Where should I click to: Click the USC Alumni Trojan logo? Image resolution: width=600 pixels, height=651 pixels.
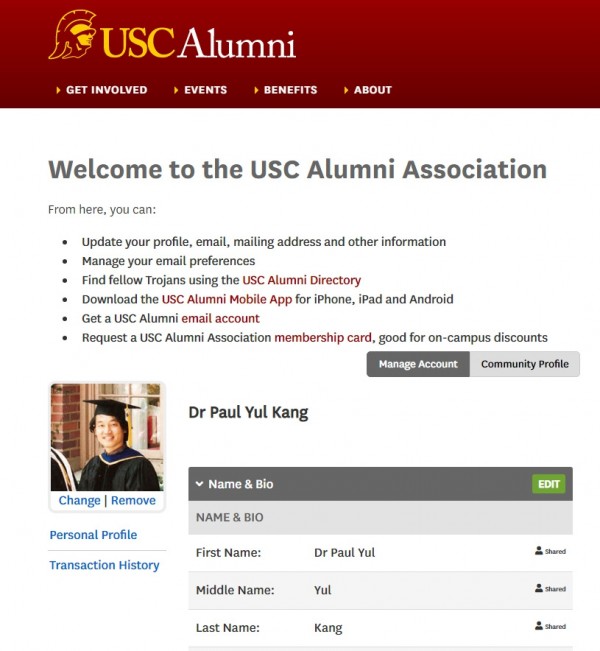[171, 36]
